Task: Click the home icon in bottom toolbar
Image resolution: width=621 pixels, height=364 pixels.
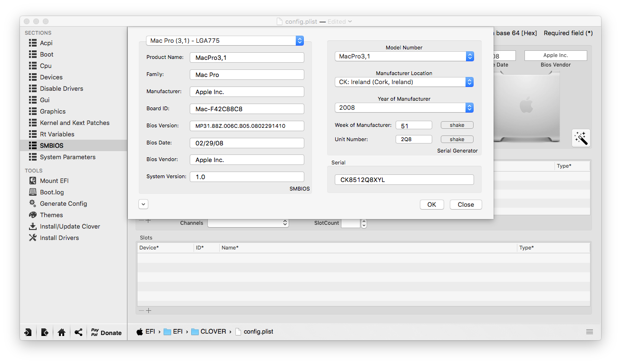Action: coord(61,333)
